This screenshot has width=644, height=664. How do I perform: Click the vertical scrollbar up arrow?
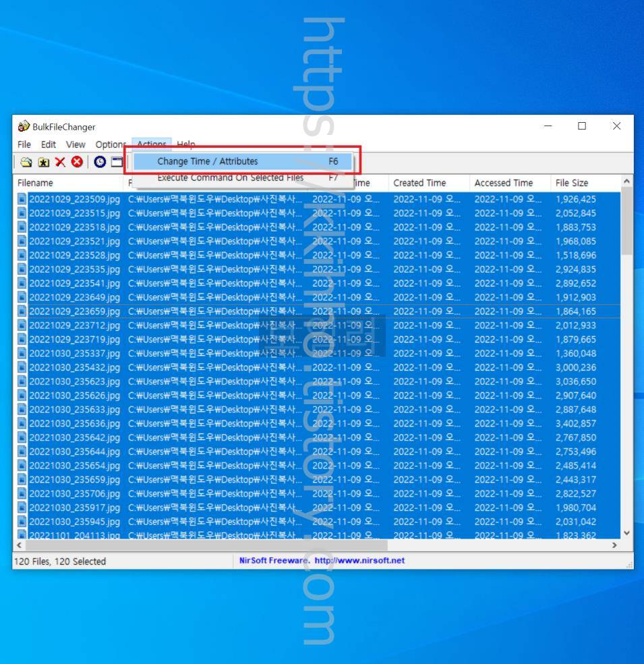point(626,182)
